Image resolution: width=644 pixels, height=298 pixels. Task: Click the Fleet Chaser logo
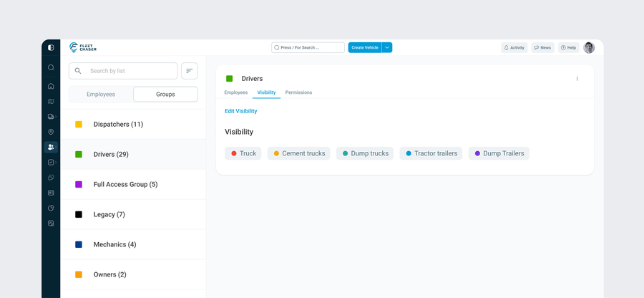coord(83,47)
